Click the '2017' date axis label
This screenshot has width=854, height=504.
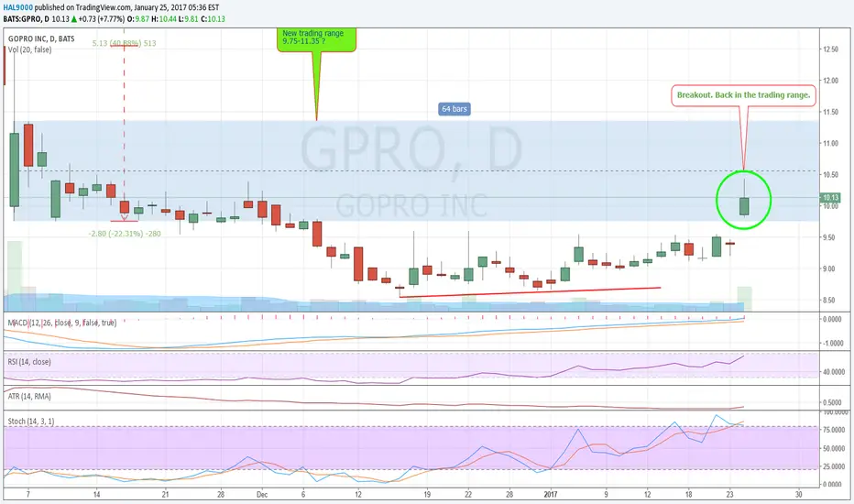(x=551, y=495)
